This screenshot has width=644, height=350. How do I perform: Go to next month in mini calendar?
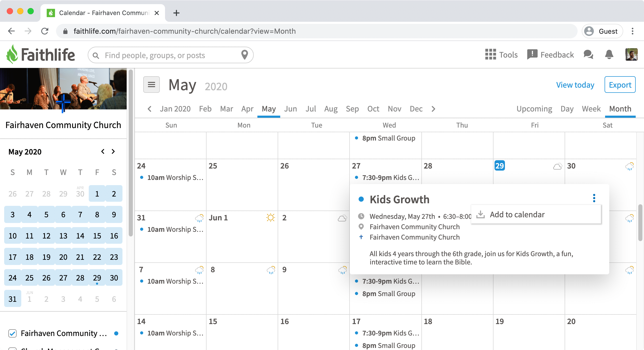pos(113,151)
